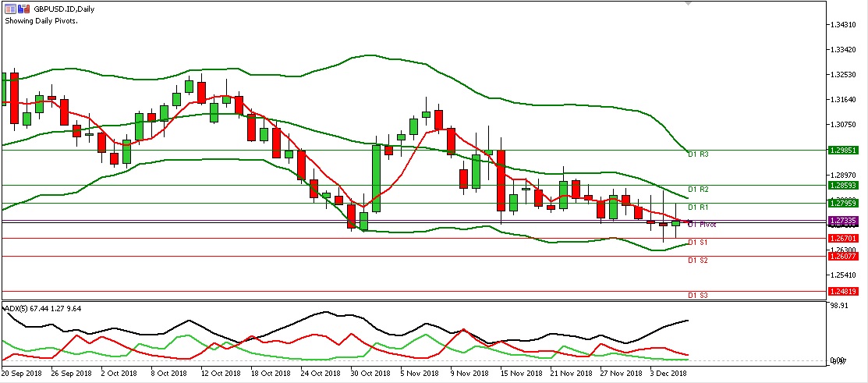The image size is (868, 383).
Task: Click the red 1.24819 price tag
Action: pyautogui.click(x=845, y=291)
